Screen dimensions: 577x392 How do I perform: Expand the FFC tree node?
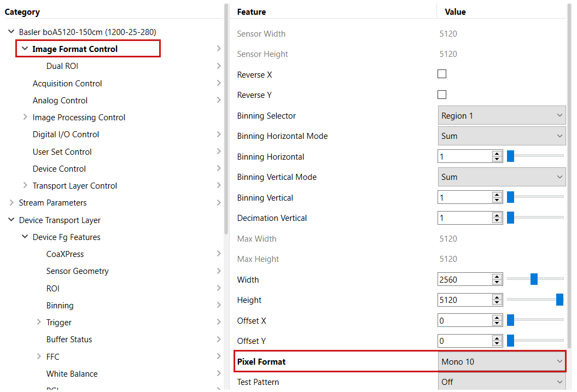coord(39,356)
